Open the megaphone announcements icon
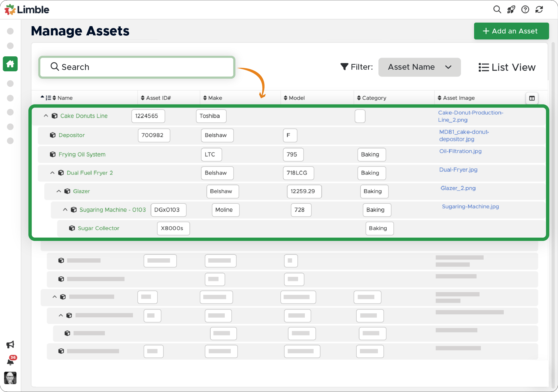This screenshot has width=558, height=392. pos(10,345)
